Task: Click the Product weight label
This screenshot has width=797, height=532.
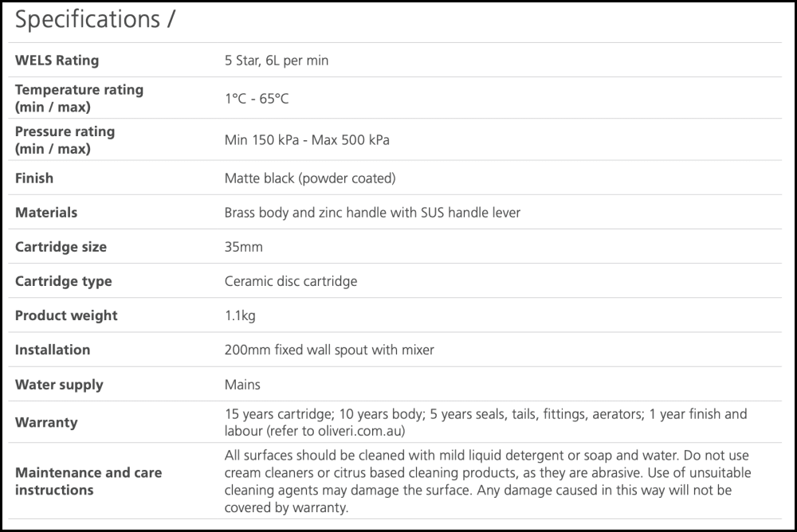Action: [66, 315]
